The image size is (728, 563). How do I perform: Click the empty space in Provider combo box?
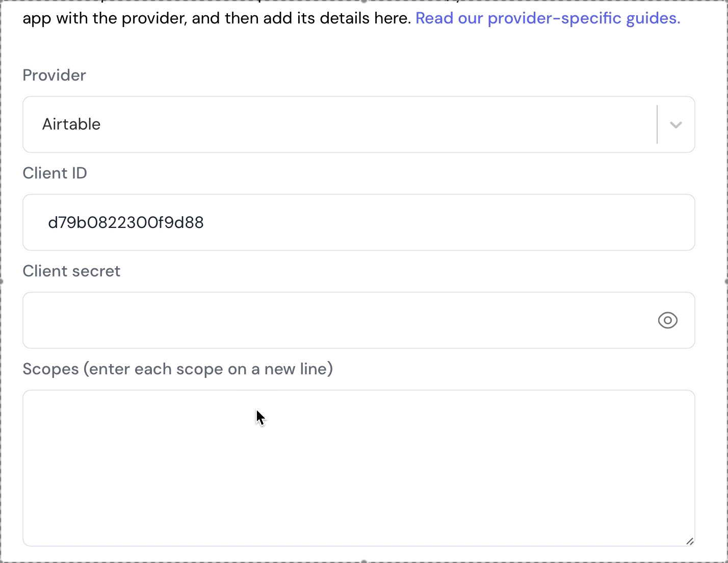coord(377,124)
